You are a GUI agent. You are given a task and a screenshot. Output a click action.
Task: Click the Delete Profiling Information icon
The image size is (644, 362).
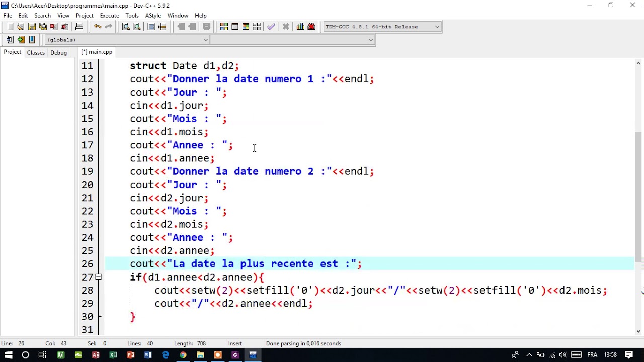click(x=311, y=27)
